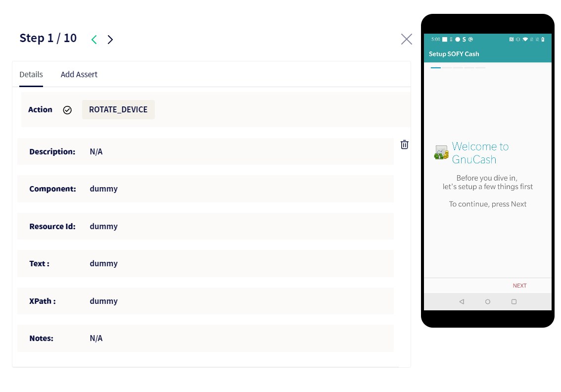Tap the Android home circle button
This screenshot has height=392, width=561.
[x=488, y=302]
